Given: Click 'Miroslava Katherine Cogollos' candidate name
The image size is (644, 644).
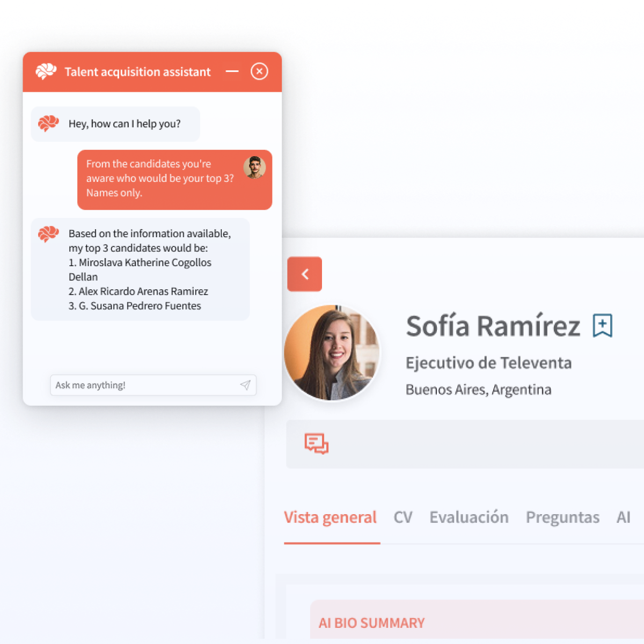Looking at the screenshot, I should click(145, 262).
